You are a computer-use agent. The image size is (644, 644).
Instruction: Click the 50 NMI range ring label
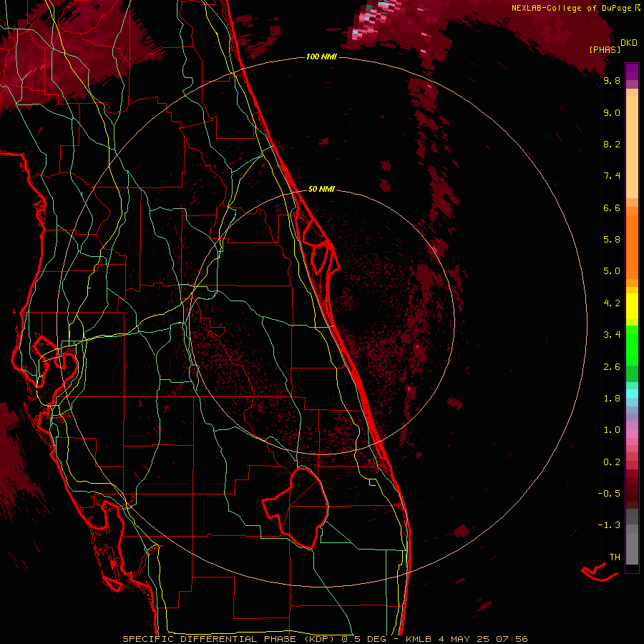coord(321,189)
